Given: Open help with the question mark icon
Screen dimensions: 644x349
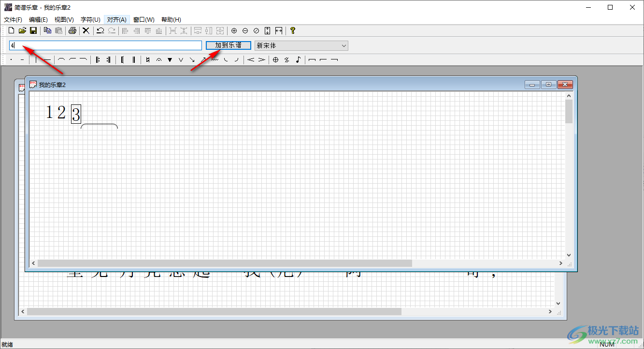Looking at the screenshot, I should 292,30.
